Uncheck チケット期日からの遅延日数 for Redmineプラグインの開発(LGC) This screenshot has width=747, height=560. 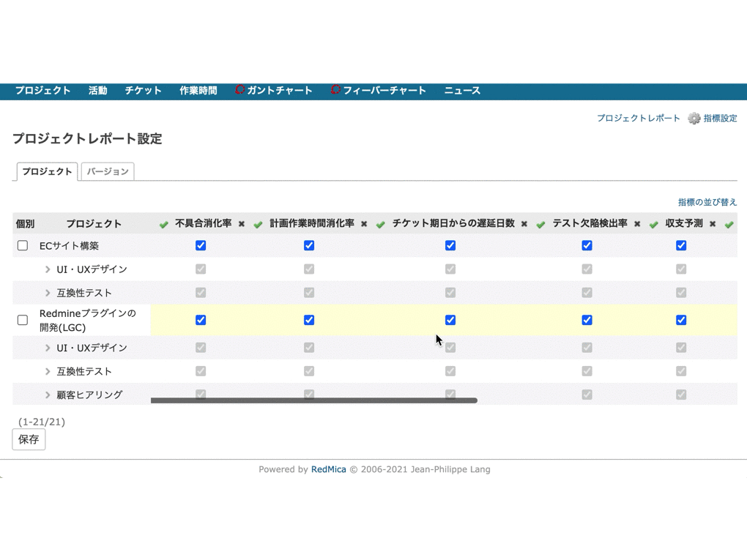pyautogui.click(x=450, y=320)
